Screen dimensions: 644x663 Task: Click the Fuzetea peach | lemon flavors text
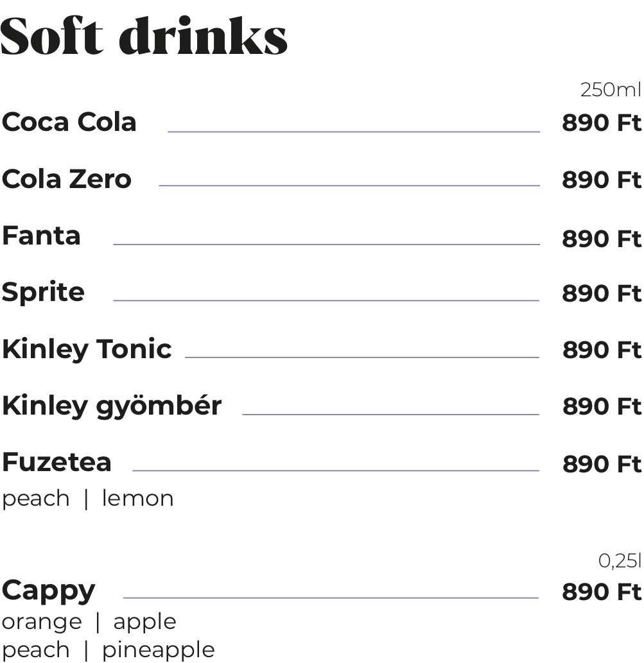pos(87,499)
